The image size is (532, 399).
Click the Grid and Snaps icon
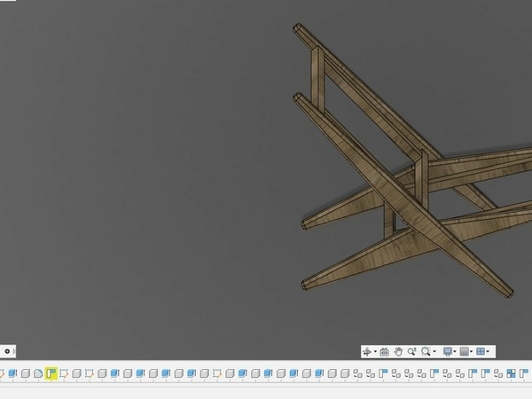coord(464,352)
